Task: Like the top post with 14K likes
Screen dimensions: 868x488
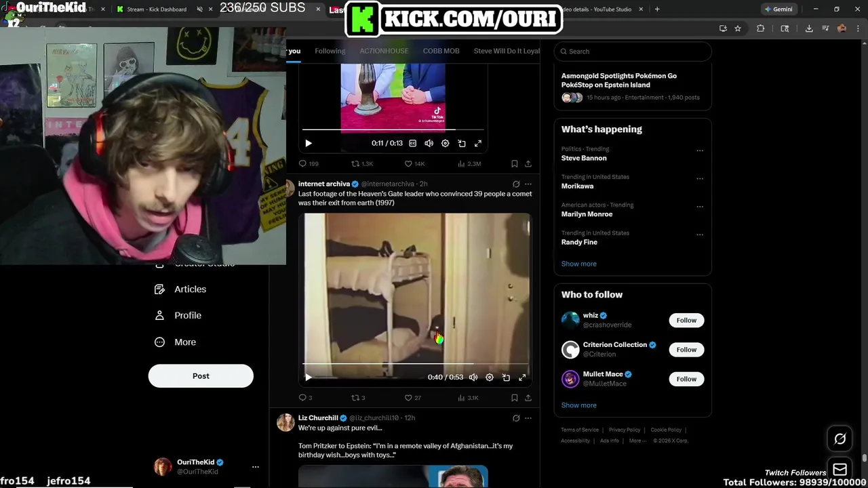Action: point(414,163)
